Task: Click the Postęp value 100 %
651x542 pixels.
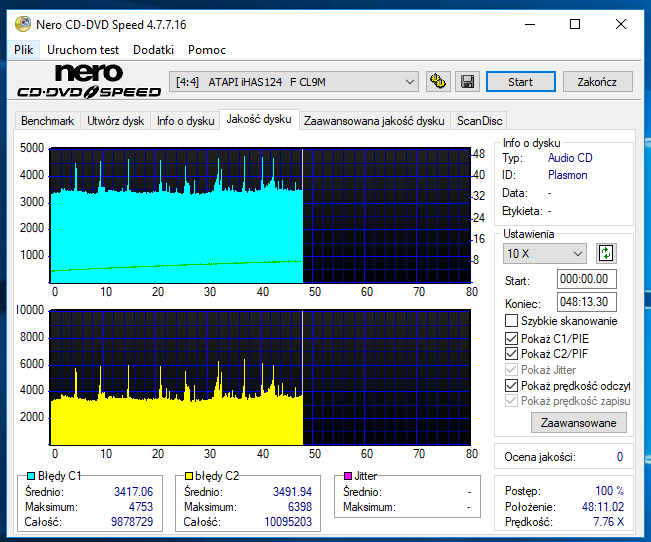Action: tap(609, 491)
